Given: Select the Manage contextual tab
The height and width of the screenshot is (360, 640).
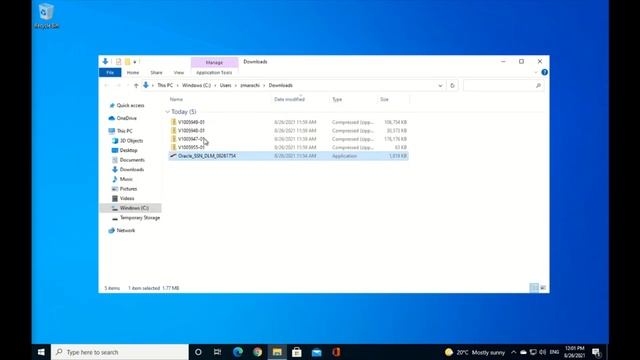Looking at the screenshot, I should pyautogui.click(x=214, y=62).
